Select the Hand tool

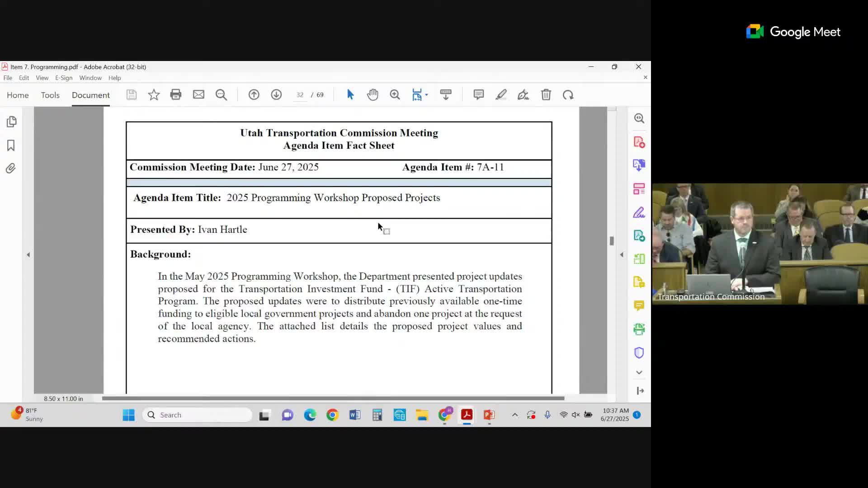point(373,94)
